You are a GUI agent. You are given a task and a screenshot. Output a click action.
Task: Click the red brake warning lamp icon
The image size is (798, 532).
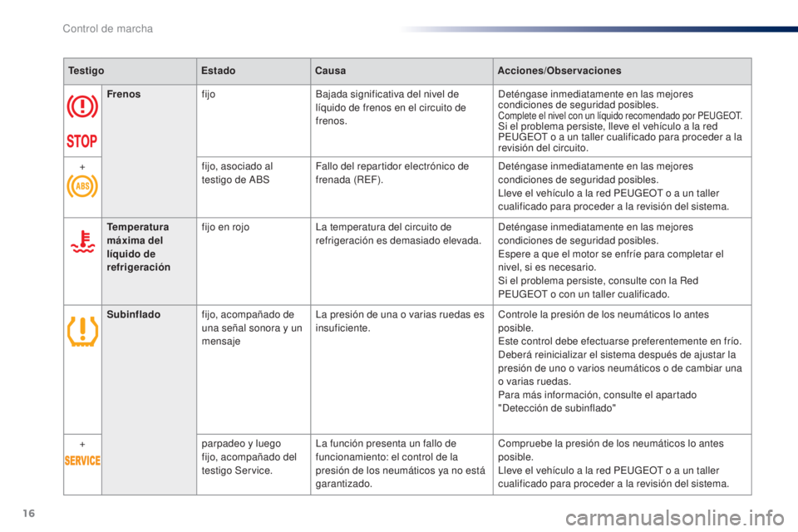82,107
